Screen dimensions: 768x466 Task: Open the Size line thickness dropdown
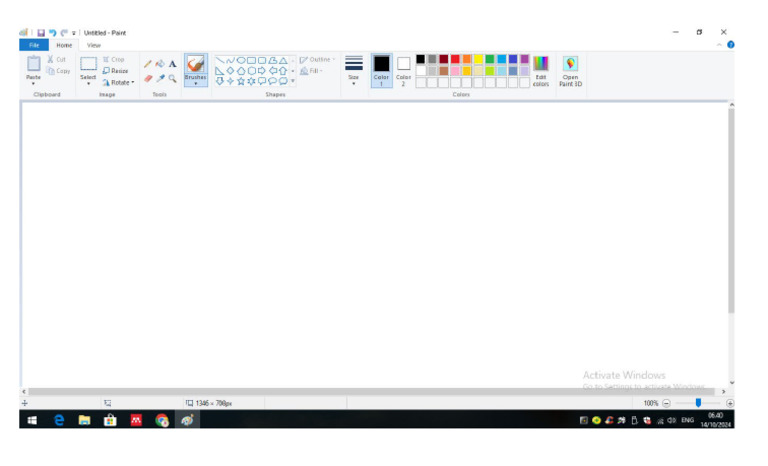click(354, 71)
